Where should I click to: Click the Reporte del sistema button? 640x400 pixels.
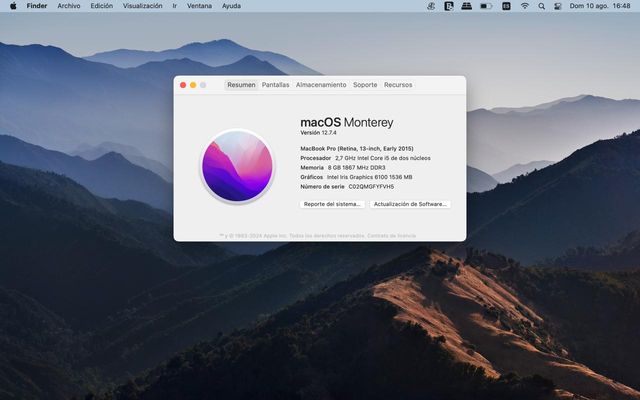pyautogui.click(x=332, y=204)
